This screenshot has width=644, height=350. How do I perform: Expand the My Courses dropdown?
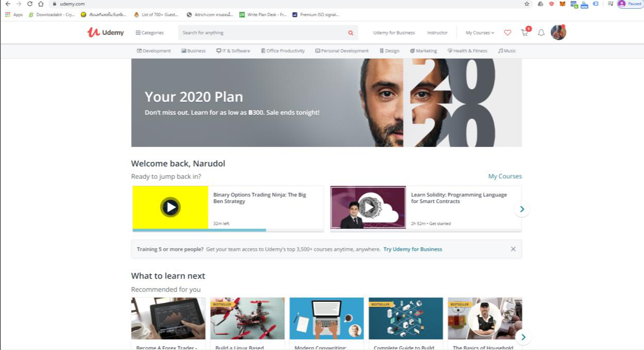tap(480, 32)
